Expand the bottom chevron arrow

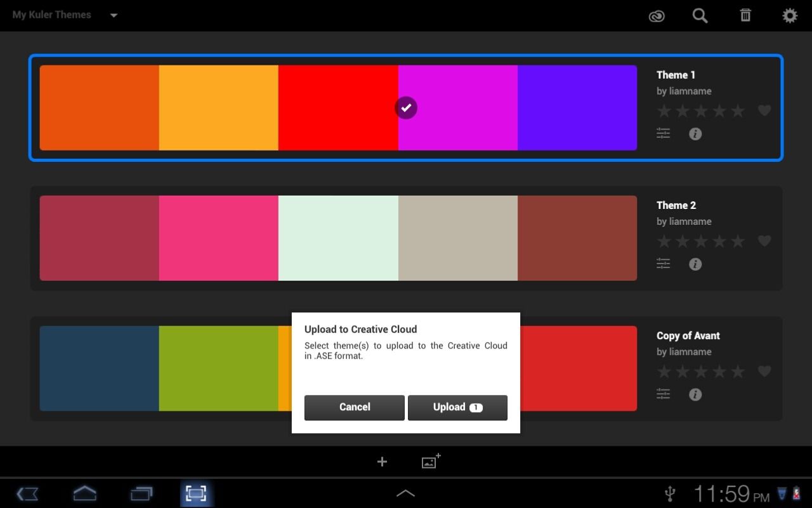pos(405,492)
